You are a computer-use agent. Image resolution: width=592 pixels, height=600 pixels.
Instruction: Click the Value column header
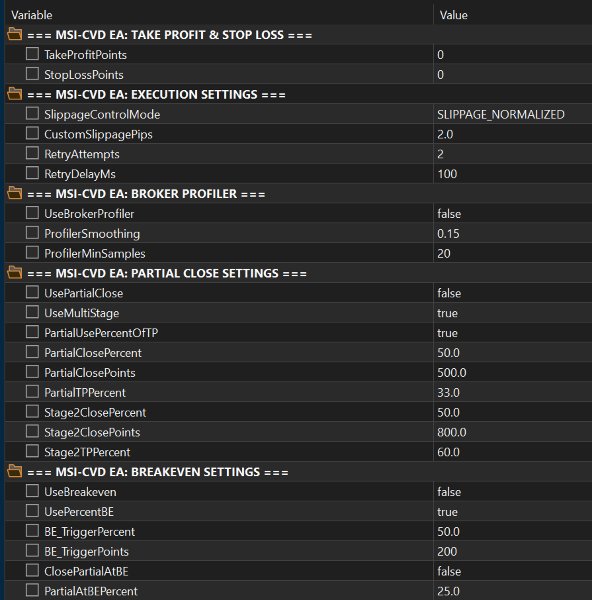[x=453, y=15]
